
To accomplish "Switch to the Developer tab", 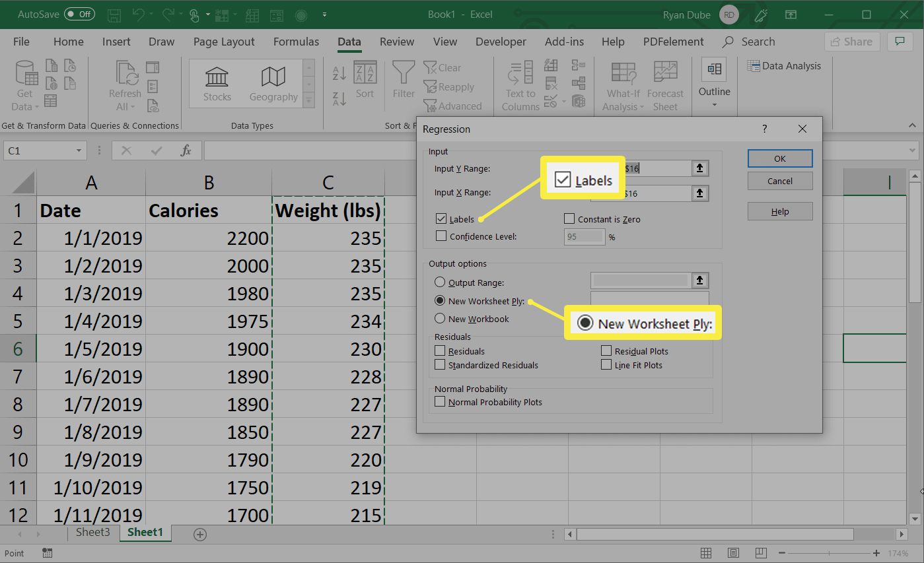I will (501, 42).
